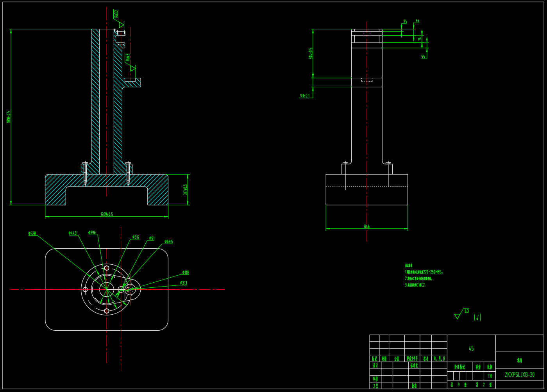Click the Φ443 diameter label
547x392 pixels.
(x=72, y=233)
